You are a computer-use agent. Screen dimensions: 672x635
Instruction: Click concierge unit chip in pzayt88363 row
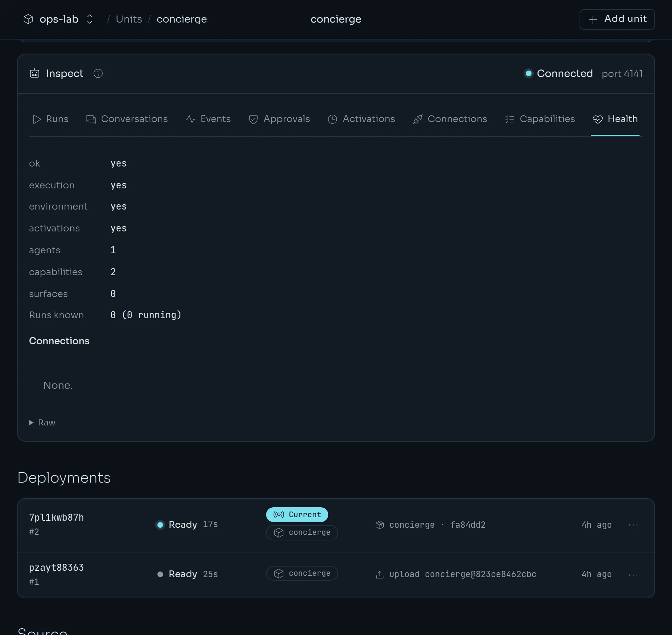(302, 573)
